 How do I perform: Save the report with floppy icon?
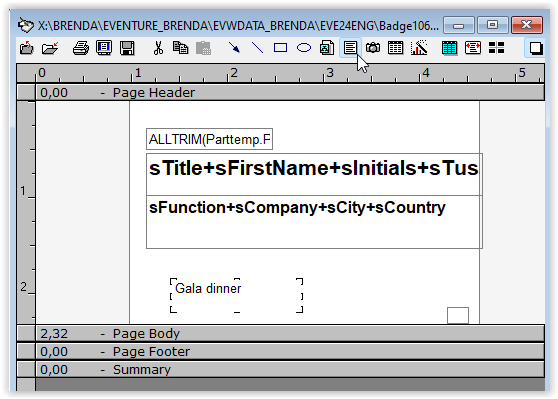tap(127, 48)
